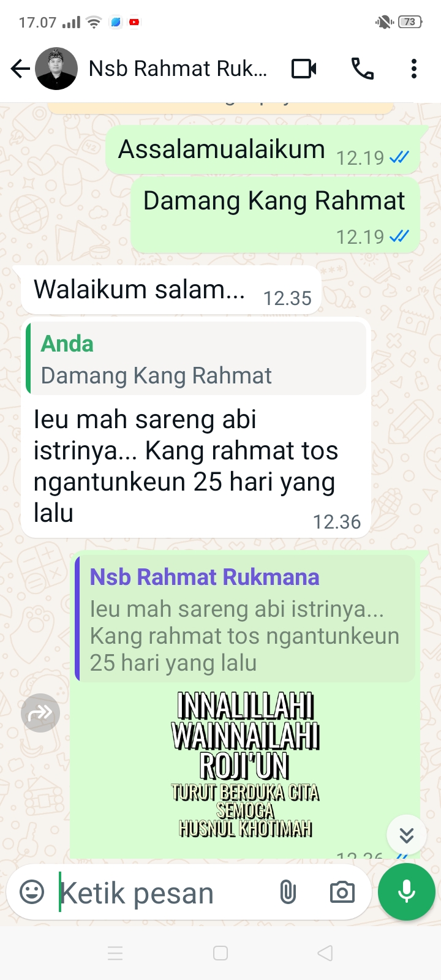
Task: Open contact info via Nsb Rahmat Ruk... name
Action: (178, 69)
